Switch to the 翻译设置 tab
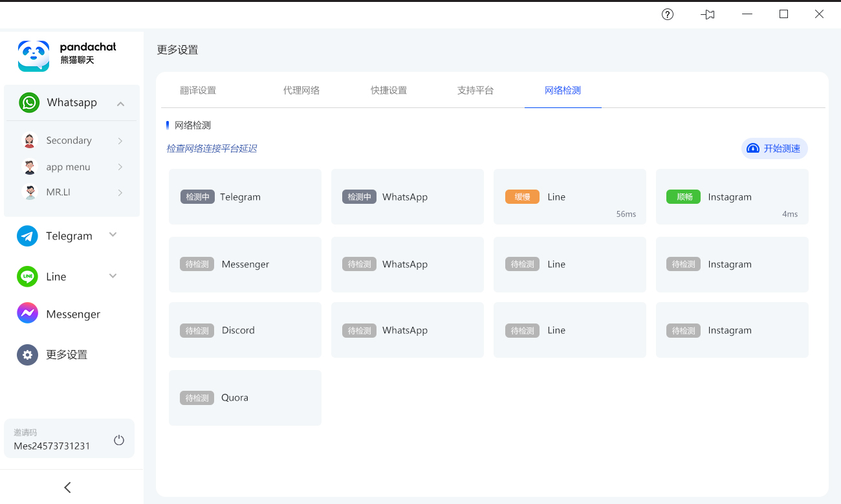 (x=198, y=91)
